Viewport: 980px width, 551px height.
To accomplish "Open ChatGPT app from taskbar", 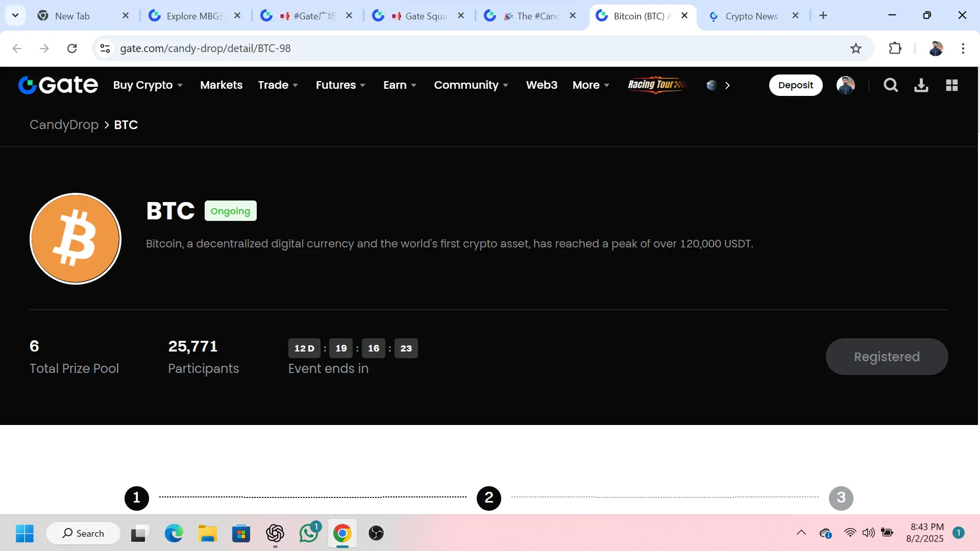I will point(275,534).
